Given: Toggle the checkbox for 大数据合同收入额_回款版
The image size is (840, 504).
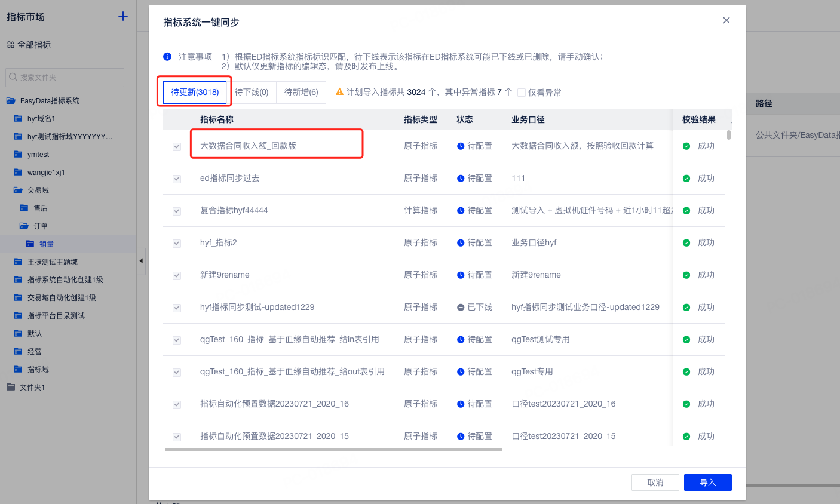Looking at the screenshot, I should click(x=177, y=146).
